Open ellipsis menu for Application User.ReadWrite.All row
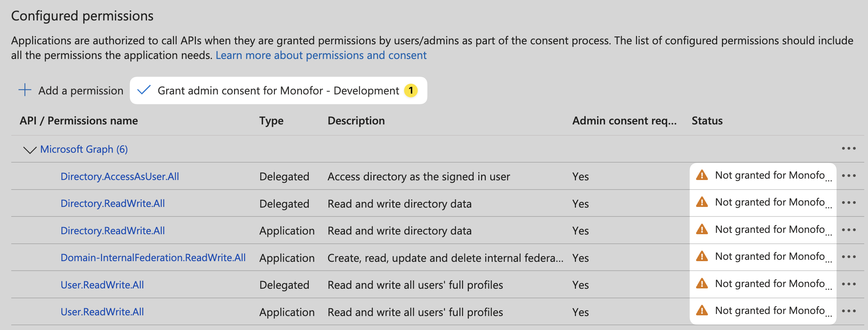868x330 pixels. coord(849,311)
